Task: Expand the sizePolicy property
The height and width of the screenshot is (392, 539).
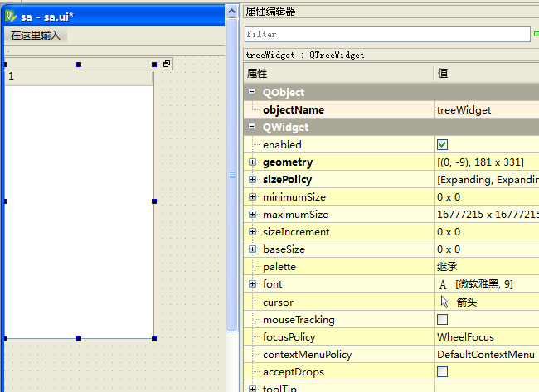Action: [x=252, y=179]
